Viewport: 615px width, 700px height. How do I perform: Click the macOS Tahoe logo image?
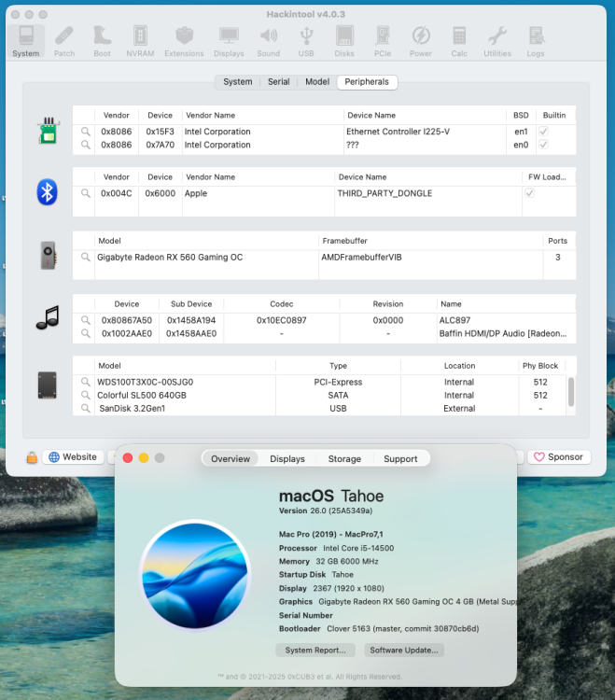pos(195,576)
